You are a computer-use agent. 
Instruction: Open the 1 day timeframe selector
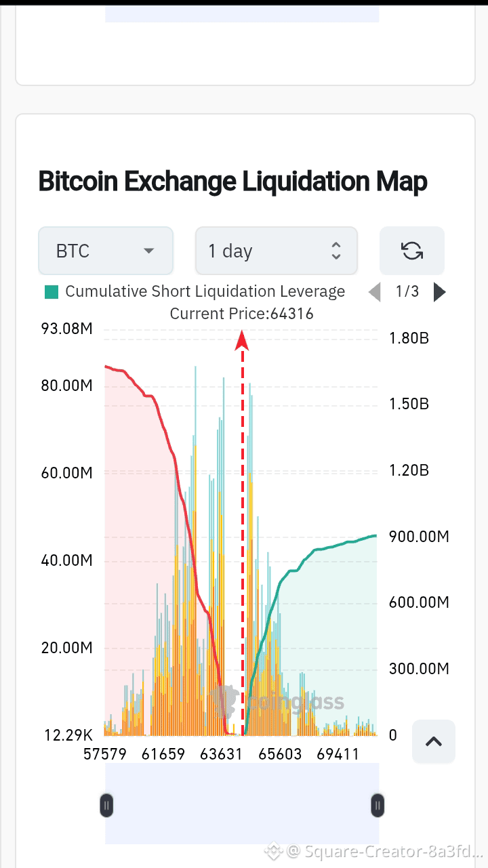[x=277, y=251]
